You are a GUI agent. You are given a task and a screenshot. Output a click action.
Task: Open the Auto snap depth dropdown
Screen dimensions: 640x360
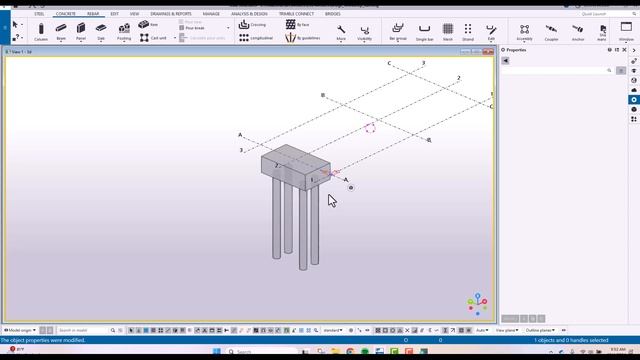point(482,330)
